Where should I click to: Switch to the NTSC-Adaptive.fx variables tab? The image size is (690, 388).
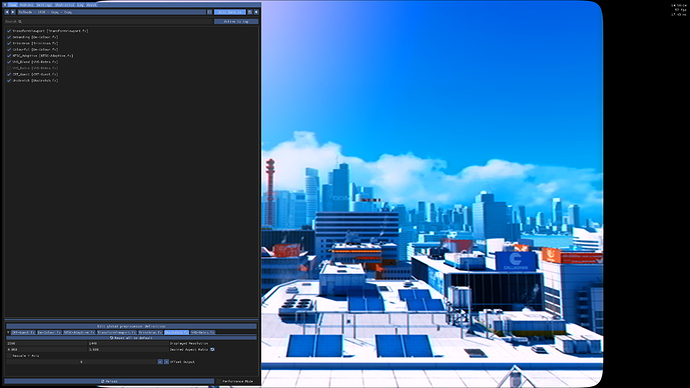coord(79,333)
